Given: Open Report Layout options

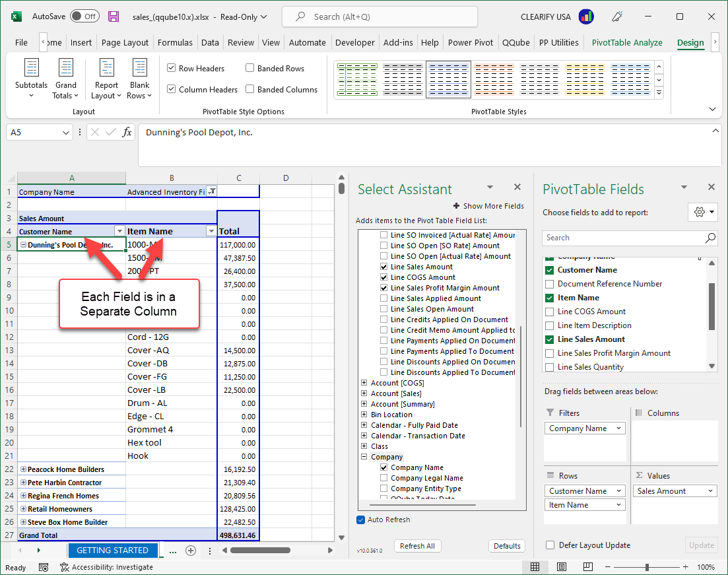Looking at the screenshot, I should click(x=106, y=79).
